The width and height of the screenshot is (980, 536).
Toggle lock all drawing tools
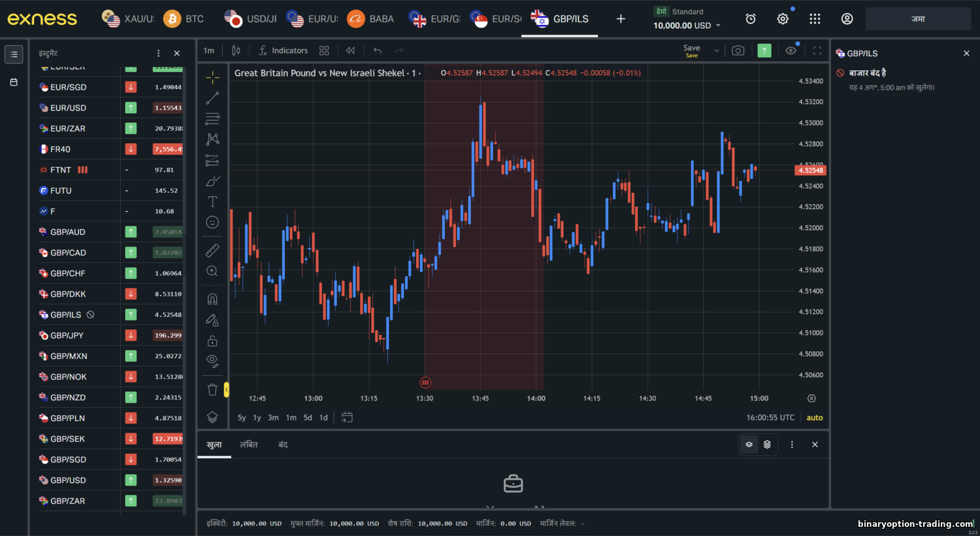tap(212, 341)
